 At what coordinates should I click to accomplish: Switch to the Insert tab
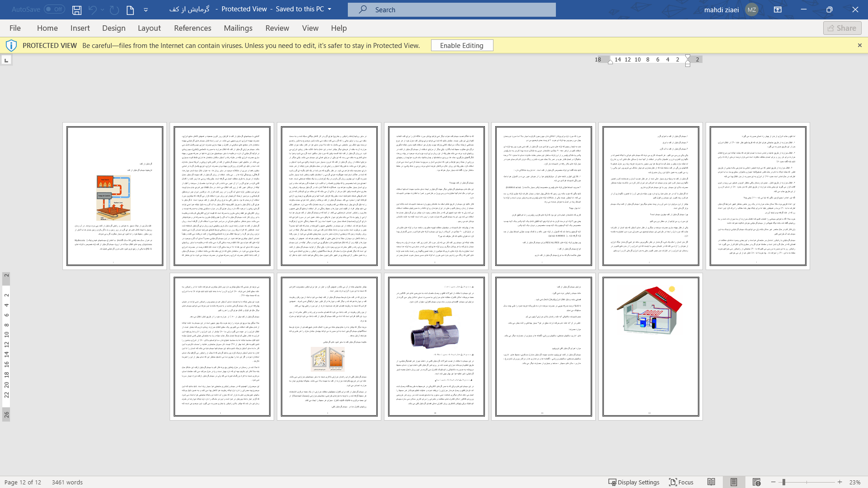point(80,28)
